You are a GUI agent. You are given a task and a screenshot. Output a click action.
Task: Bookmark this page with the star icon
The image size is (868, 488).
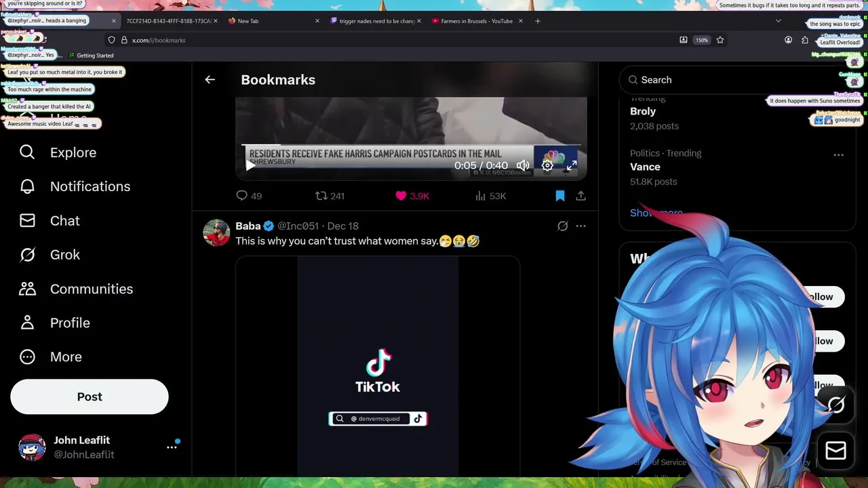click(720, 40)
